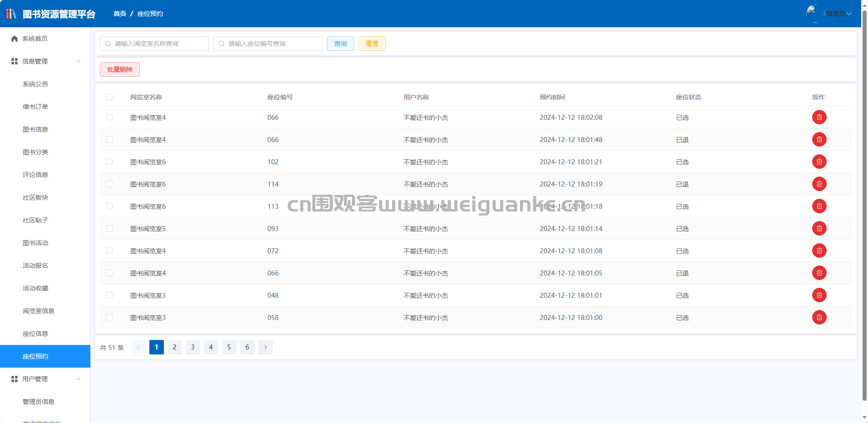The width and height of the screenshot is (868, 423).
Task: Click 首页 breadcrumb link
Action: tap(120, 14)
